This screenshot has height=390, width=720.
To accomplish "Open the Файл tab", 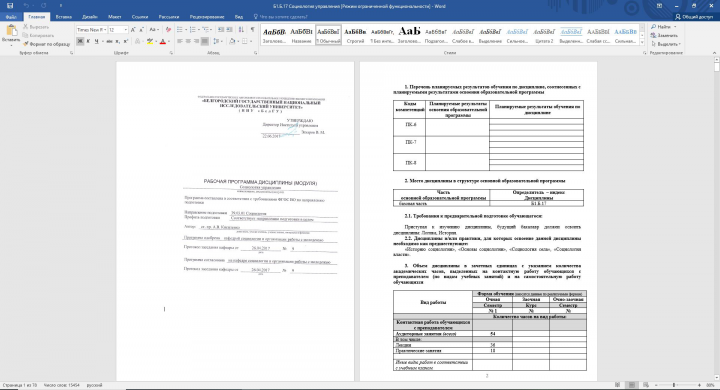I will click(11, 17).
